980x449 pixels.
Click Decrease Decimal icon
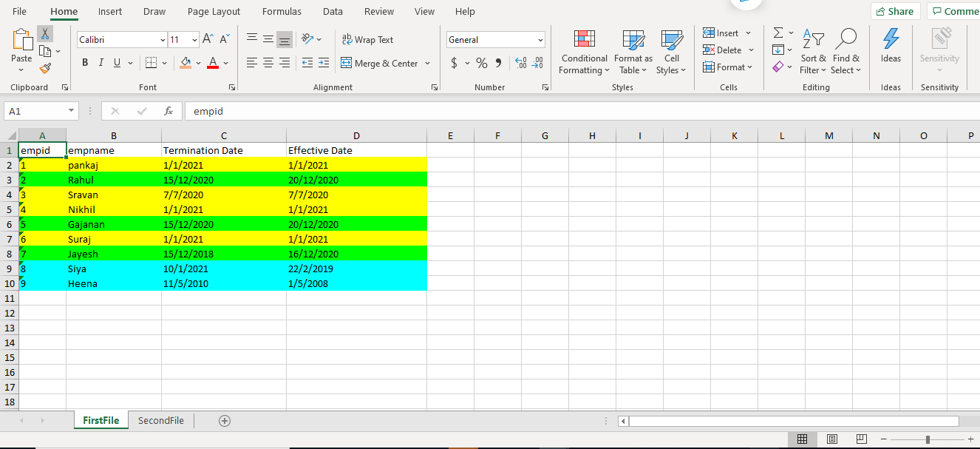pyautogui.click(x=537, y=63)
